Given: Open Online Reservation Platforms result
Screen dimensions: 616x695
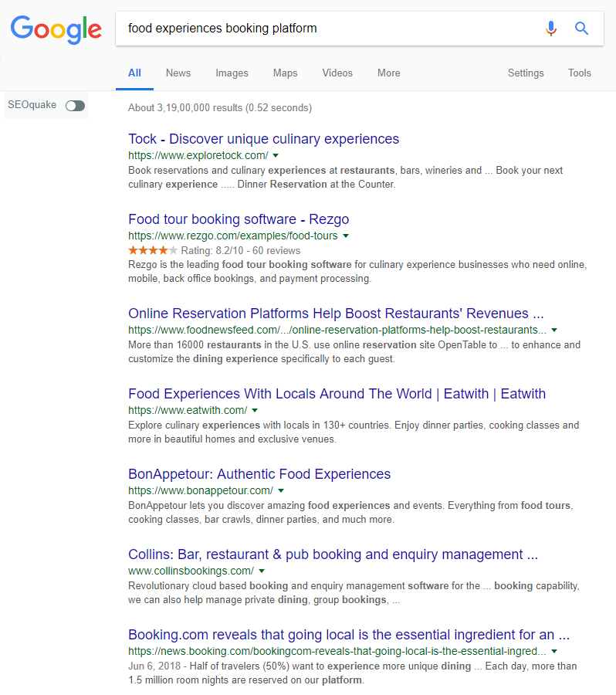Looking at the screenshot, I should tap(336, 314).
